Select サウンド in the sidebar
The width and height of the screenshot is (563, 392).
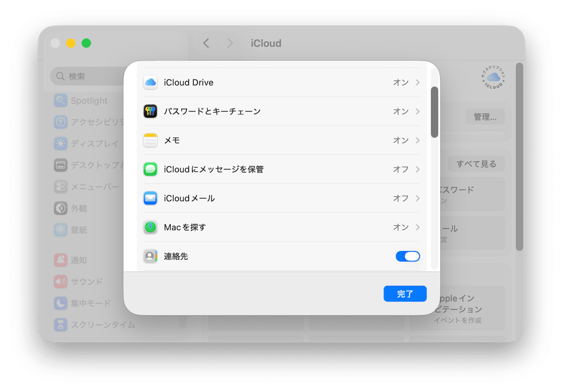[87, 281]
